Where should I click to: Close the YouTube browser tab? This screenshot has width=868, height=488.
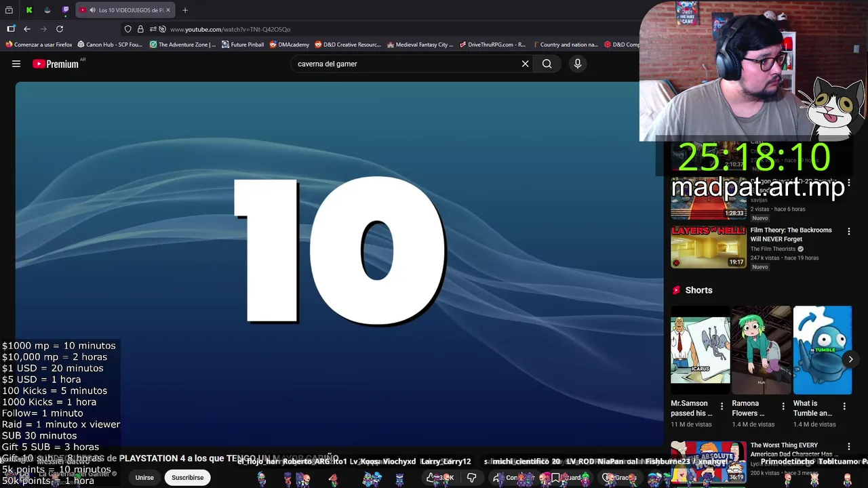(x=168, y=10)
